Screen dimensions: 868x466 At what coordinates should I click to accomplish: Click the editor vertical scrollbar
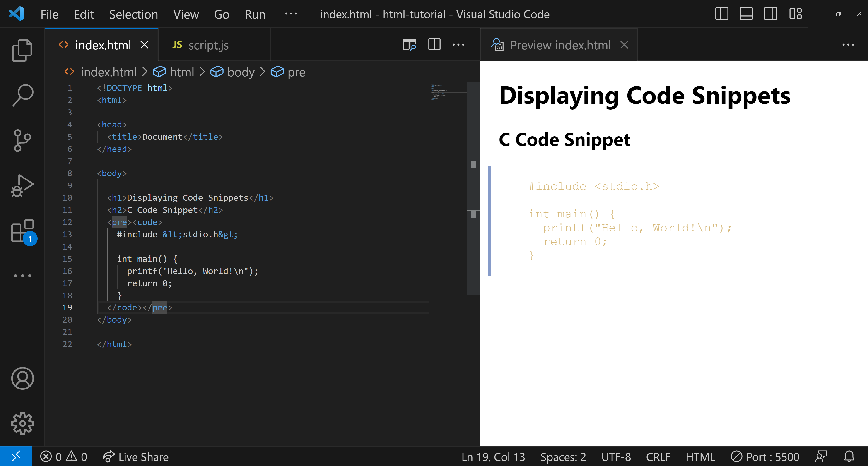point(473,188)
